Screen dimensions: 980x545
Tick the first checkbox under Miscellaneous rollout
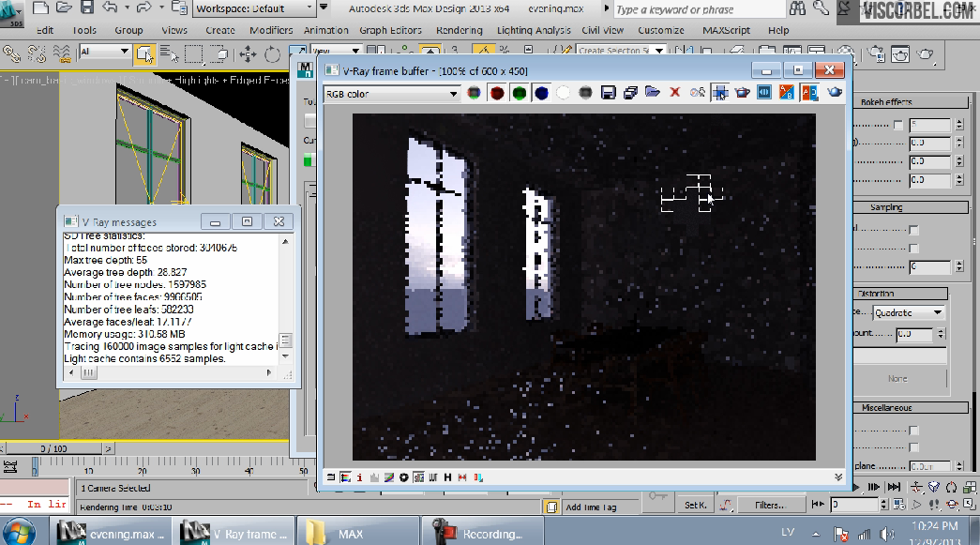(913, 430)
